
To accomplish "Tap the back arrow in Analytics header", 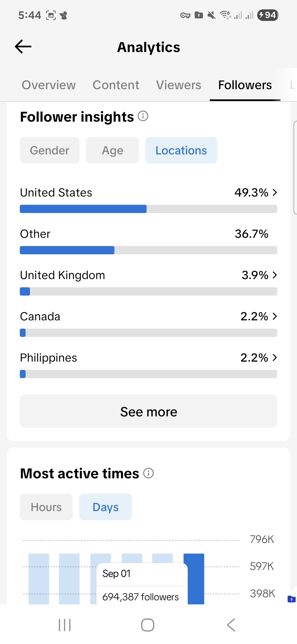I will pyautogui.click(x=23, y=47).
